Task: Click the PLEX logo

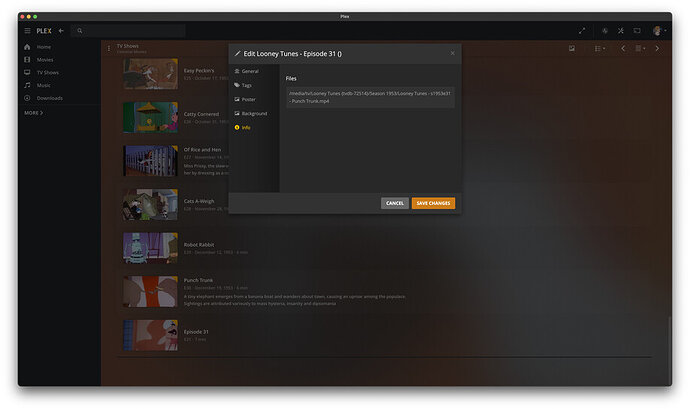Action: click(x=44, y=31)
